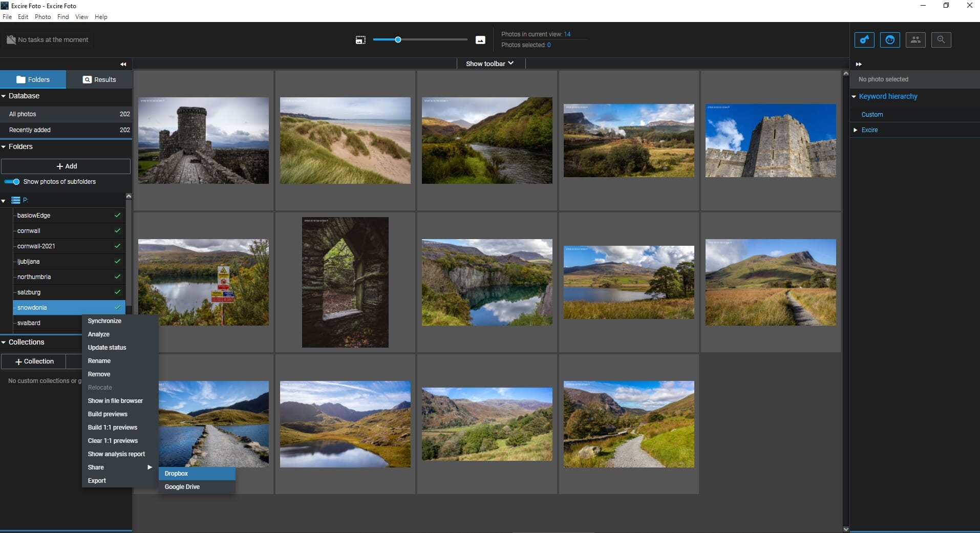Screen dimensions: 980x533
Task: Select All photos in Database
Action: (66, 114)
